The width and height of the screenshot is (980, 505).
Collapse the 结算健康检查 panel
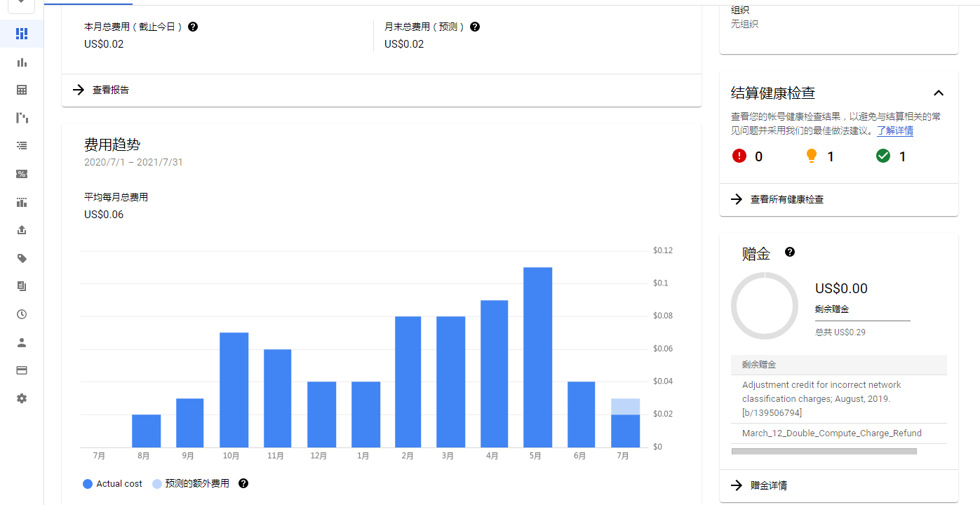tap(939, 93)
